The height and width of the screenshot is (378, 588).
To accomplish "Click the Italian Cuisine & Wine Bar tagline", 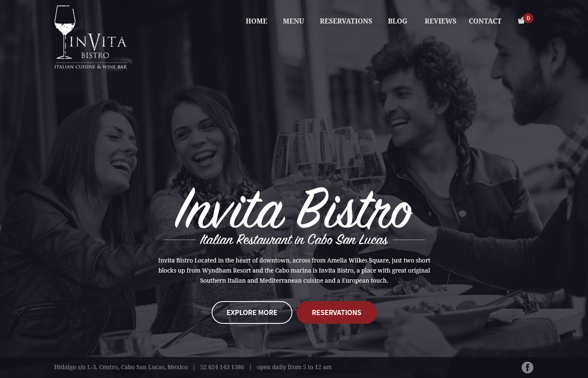I will coord(91,67).
